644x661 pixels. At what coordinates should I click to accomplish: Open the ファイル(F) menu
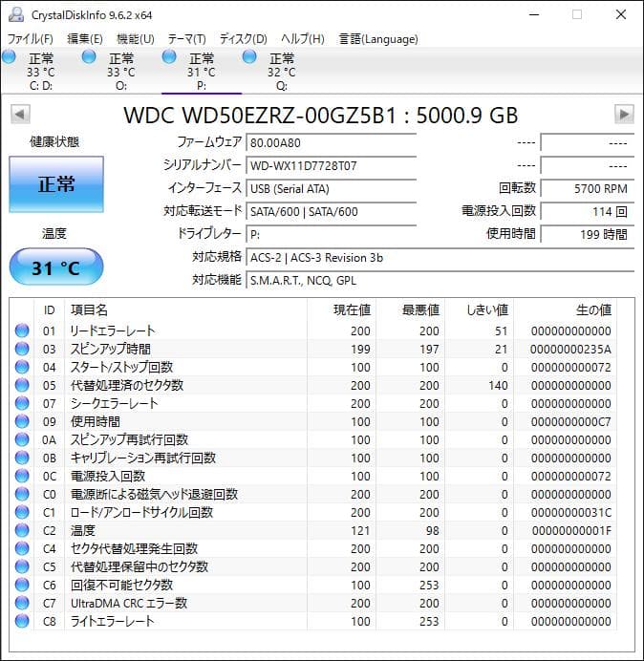pyautogui.click(x=31, y=39)
